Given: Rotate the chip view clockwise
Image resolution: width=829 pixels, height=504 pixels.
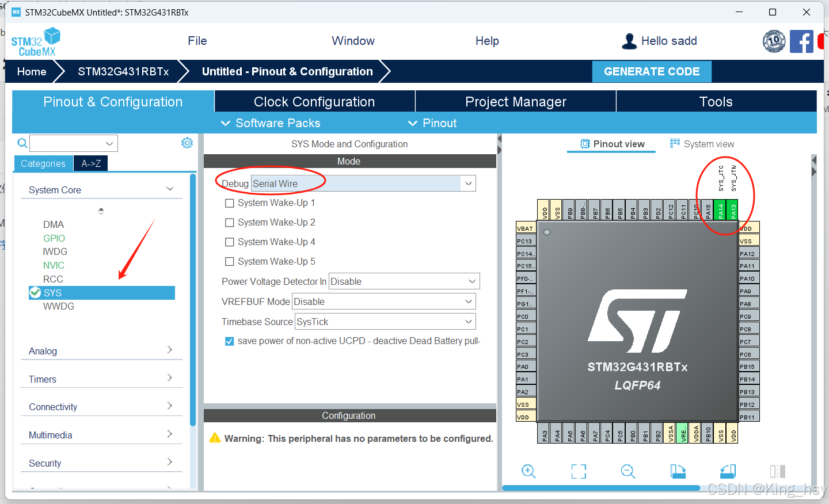Looking at the screenshot, I should click(678, 472).
